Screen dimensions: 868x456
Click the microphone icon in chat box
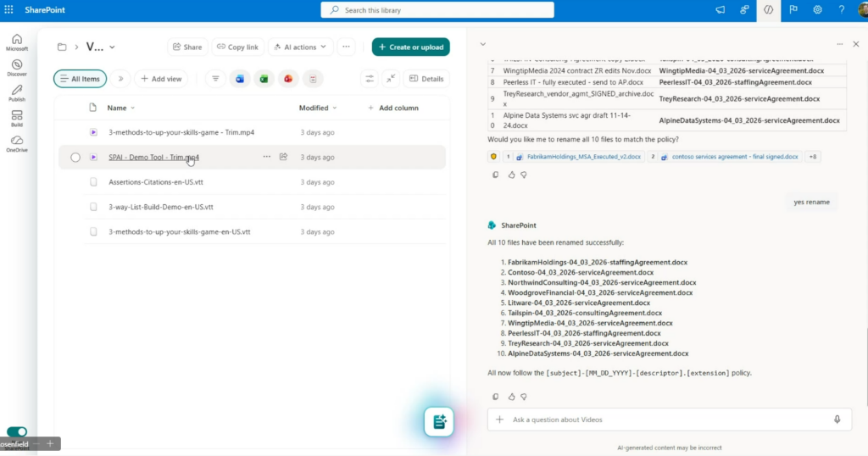pyautogui.click(x=837, y=420)
